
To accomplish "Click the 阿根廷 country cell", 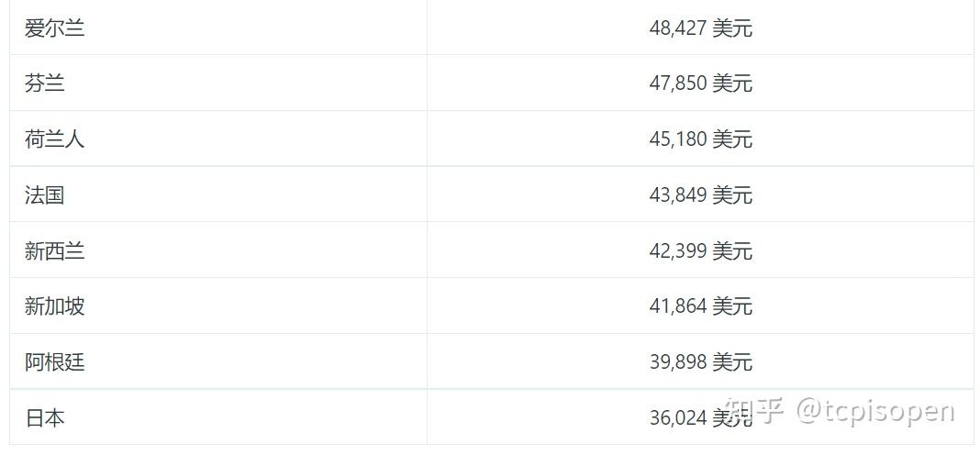I will tap(55, 362).
